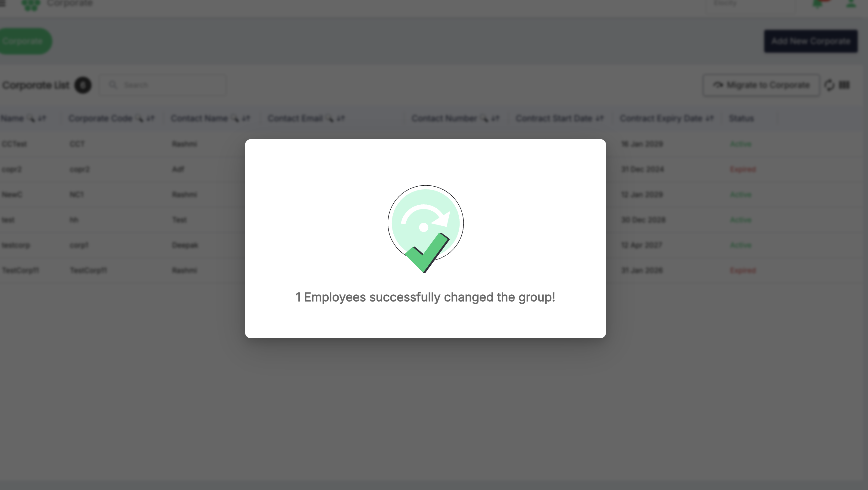The width and height of the screenshot is (868, 490).
Task: Click the filter icon next to Name header
Action: point(31,118)
